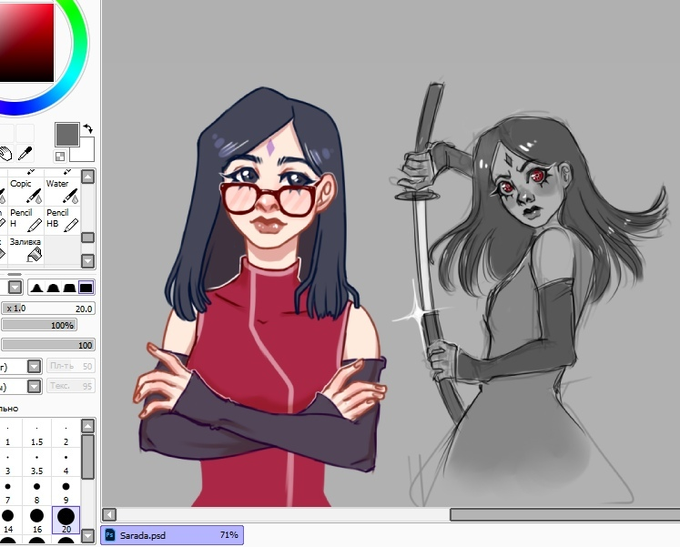Open the dropdown left of edge shapes

pos(15,287)
